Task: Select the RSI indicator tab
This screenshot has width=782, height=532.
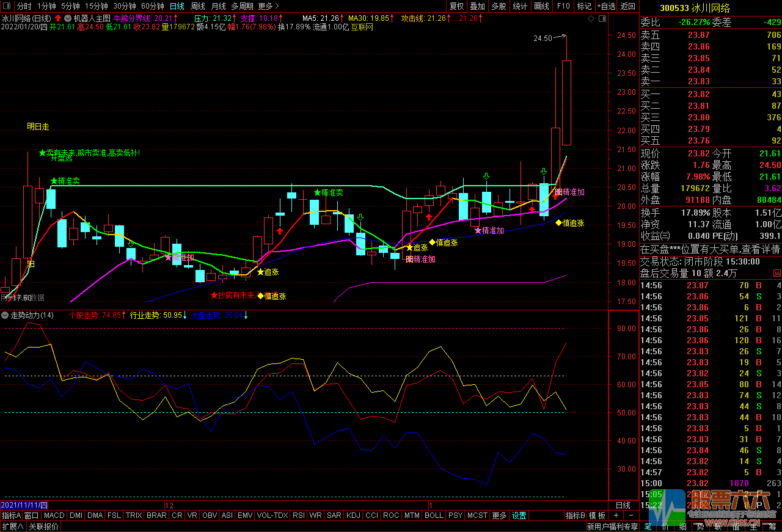Action: click(298, 516)
